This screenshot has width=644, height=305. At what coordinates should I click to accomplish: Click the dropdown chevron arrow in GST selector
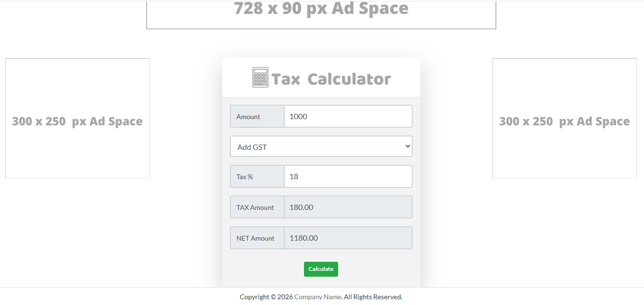(408, 146)
